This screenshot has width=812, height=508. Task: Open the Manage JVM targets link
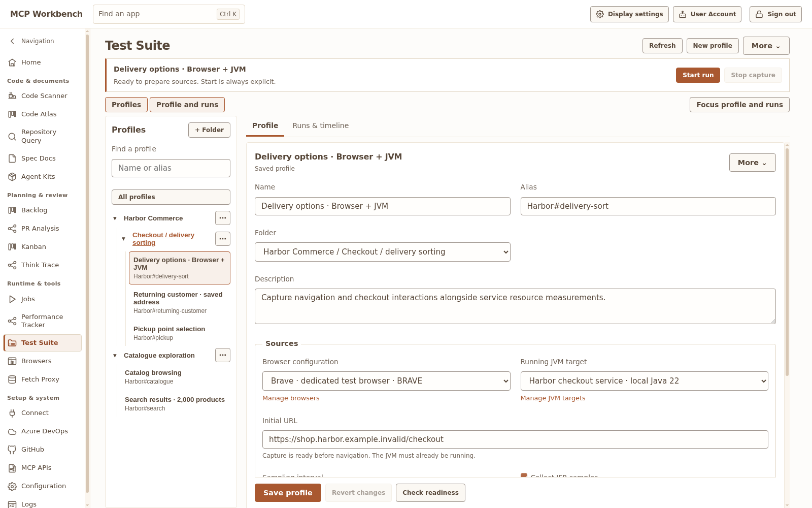[553, 398]
